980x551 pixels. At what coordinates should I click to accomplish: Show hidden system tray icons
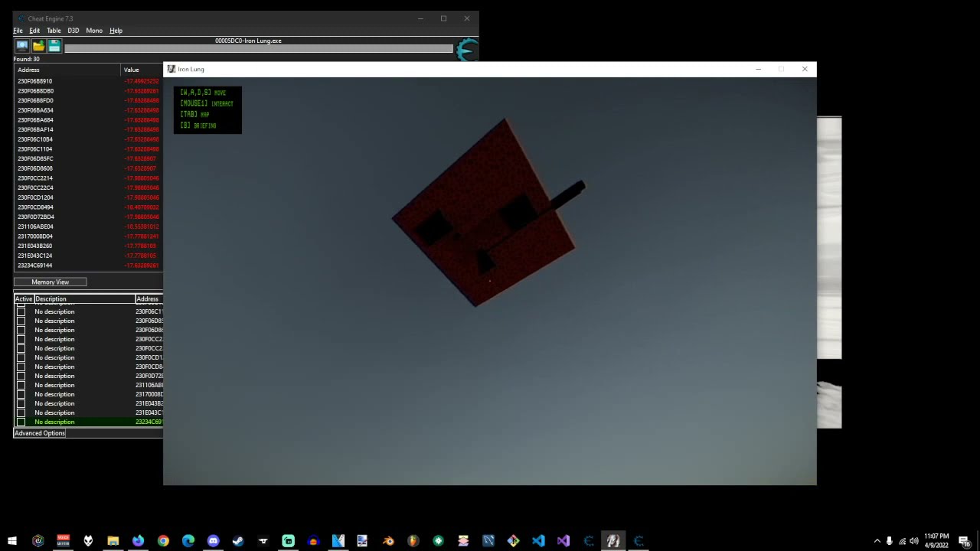(x=877, y=541)
